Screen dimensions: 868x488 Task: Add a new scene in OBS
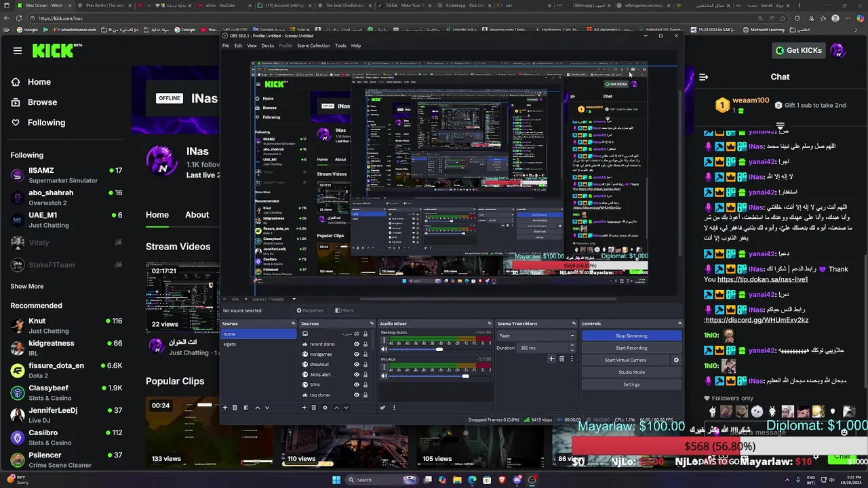pos(225,407)
